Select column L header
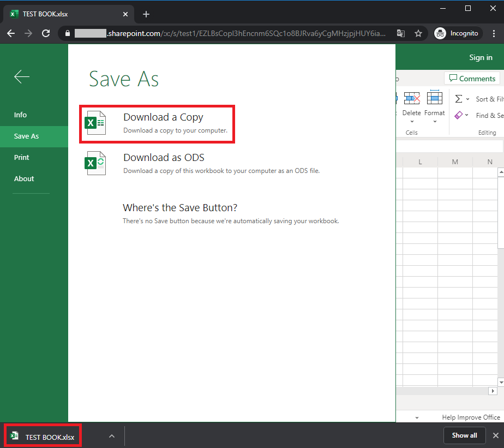This screenshot has width=504, height=448. pyautogui.click(x=420, y=162)
